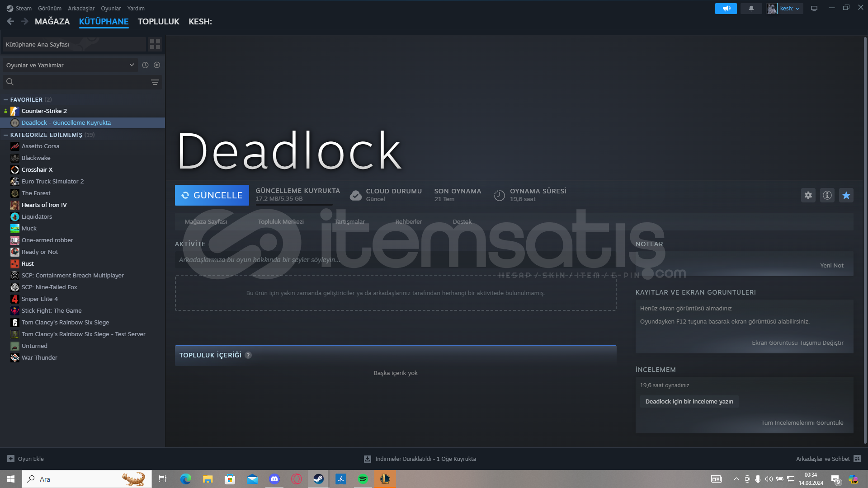Open Discord from the taskbar
Screen dimensions: 868x488
coord(274,479)
